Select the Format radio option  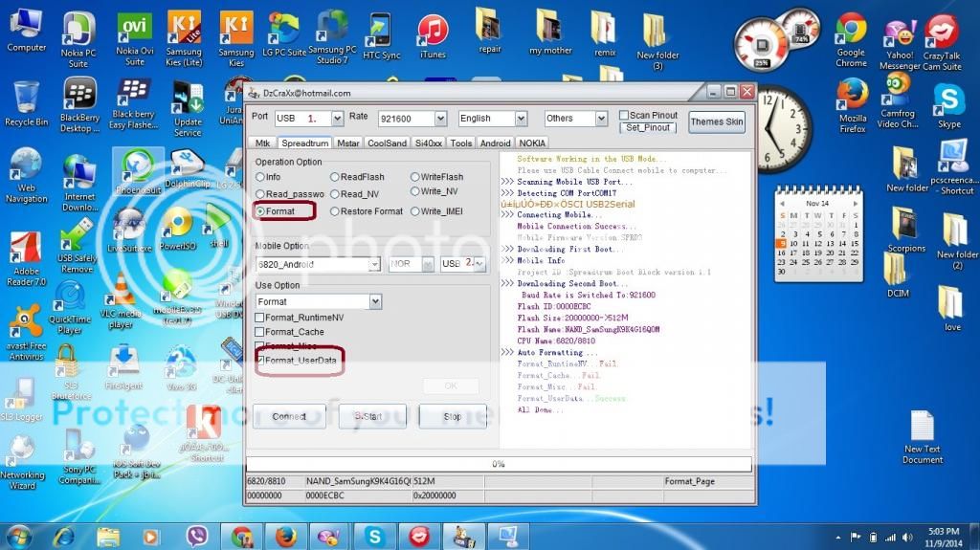point(260,211)
